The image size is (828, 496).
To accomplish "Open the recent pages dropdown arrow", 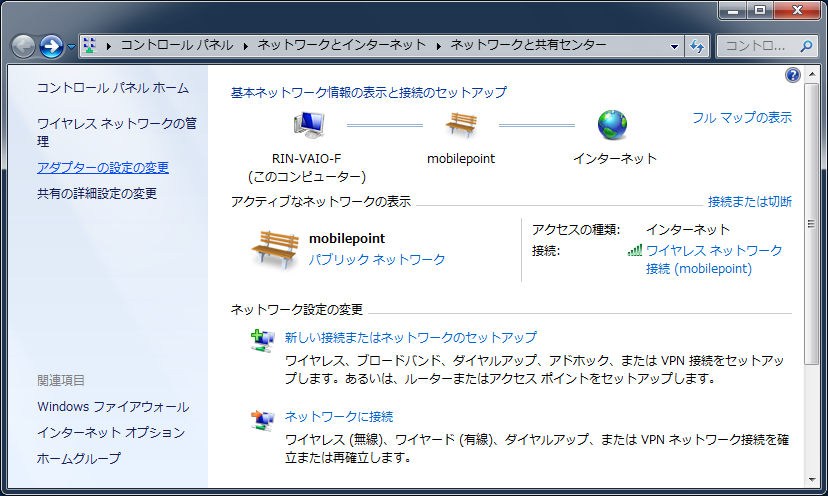I will (x=71, y=47).
